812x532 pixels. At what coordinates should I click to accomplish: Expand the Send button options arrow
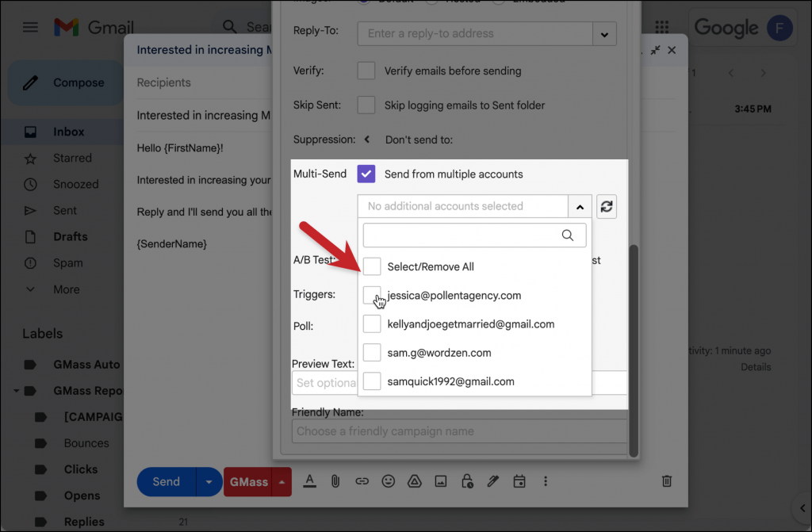pos(207,481)
